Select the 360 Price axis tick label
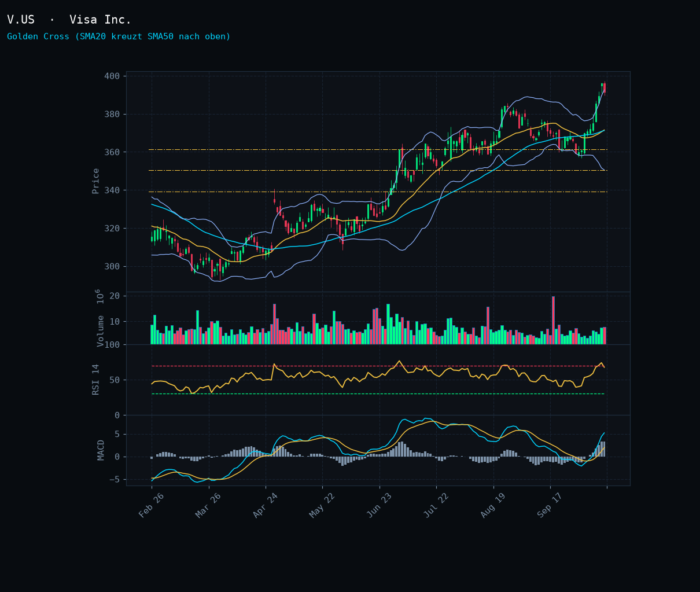The image size is (700, 592). pos(112,153)
